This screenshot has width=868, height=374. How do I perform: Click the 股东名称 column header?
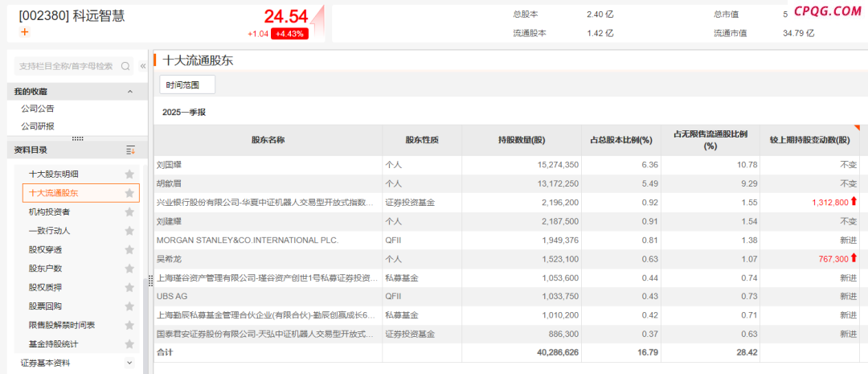(268, 140)
